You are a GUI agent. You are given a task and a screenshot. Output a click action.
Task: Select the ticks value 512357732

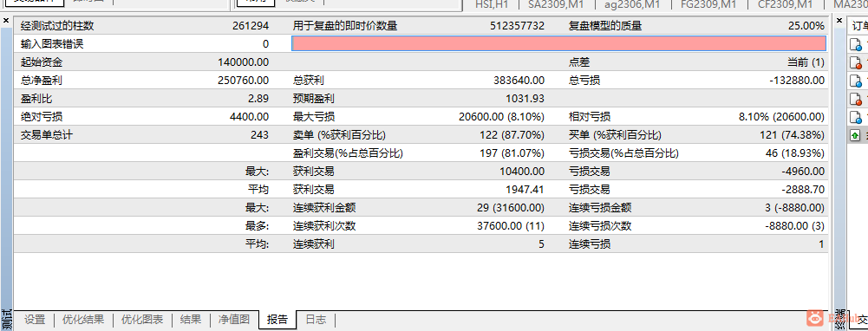point(517,26)
